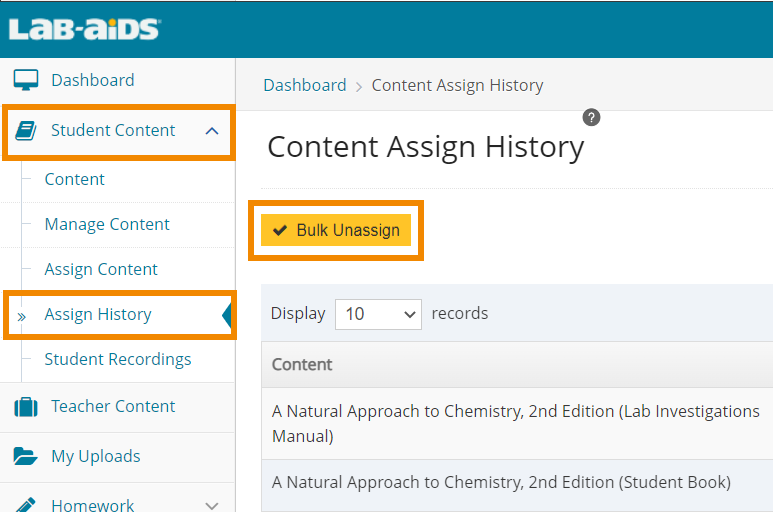Select the Chemistry Student Book row
The width and height of the screenshot is (773, 512).
click(501, 483)
